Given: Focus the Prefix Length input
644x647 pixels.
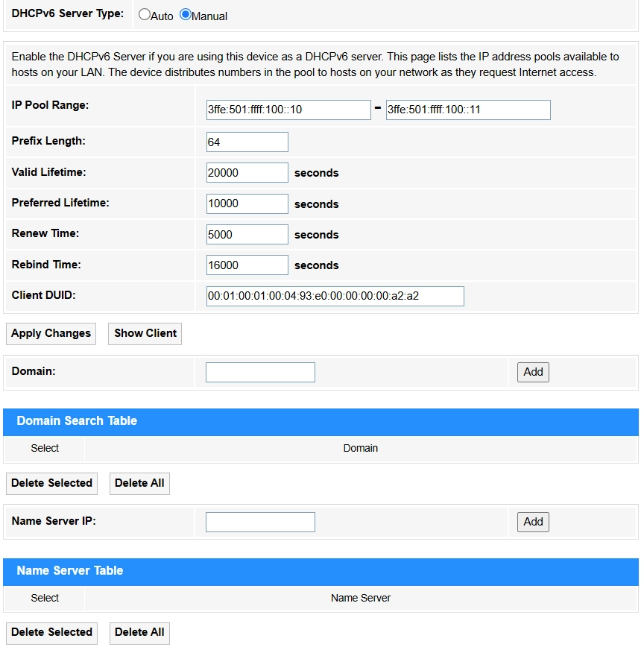Looking at the screenshot, I should pyautogui.click(x=247, y=142).
